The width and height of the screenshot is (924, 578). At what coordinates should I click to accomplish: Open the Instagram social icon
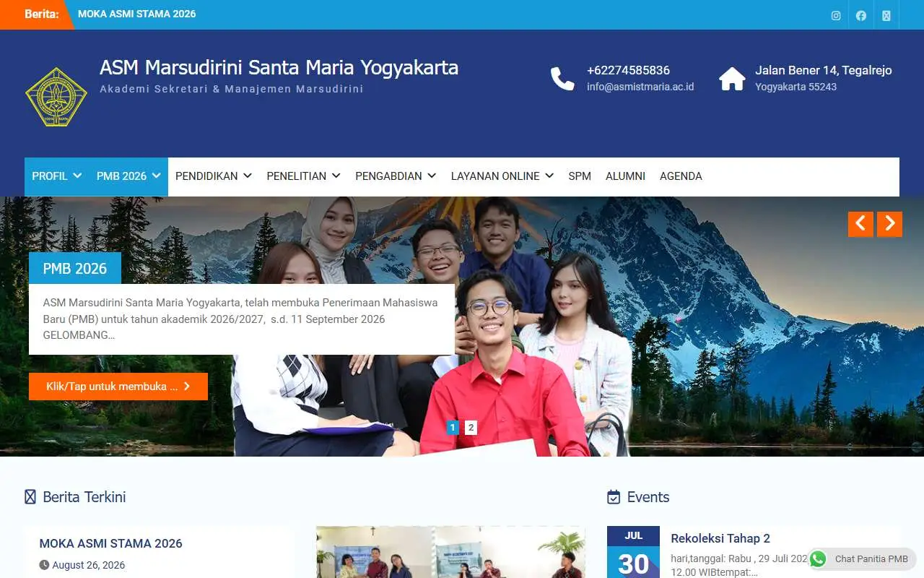coord(836,15)
